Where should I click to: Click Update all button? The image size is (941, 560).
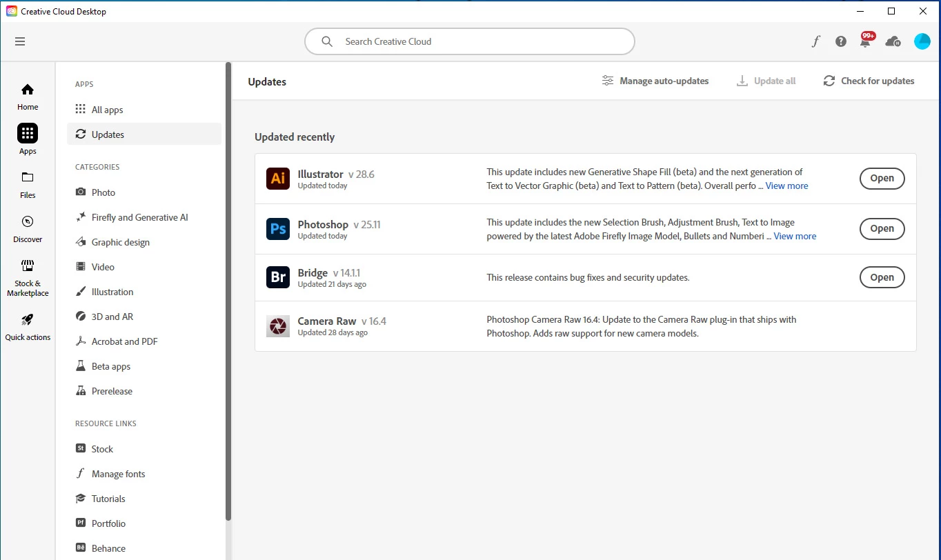[766, 81]
